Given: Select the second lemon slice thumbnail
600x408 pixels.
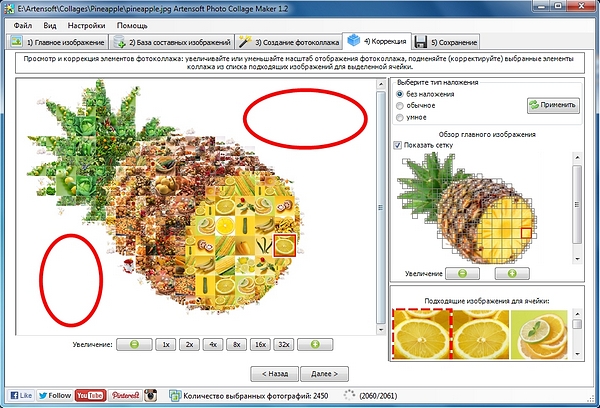Looking at the screenshot, I should (x=481, y=335).
